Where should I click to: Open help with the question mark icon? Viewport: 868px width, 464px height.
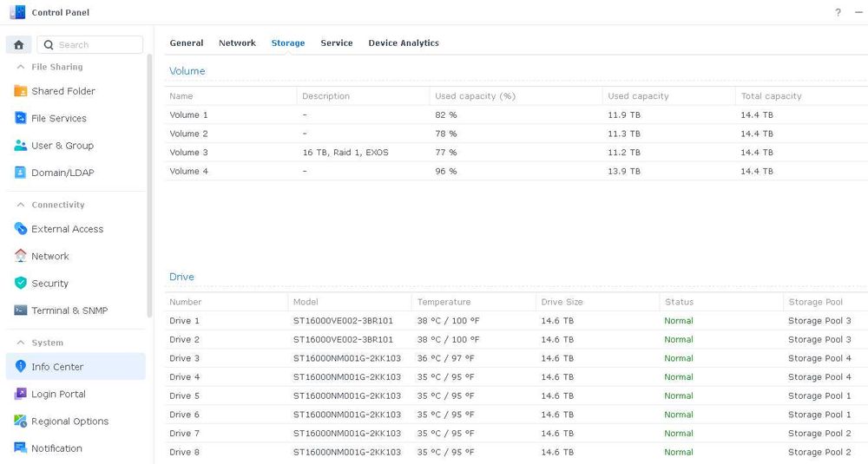pos(838,12)
